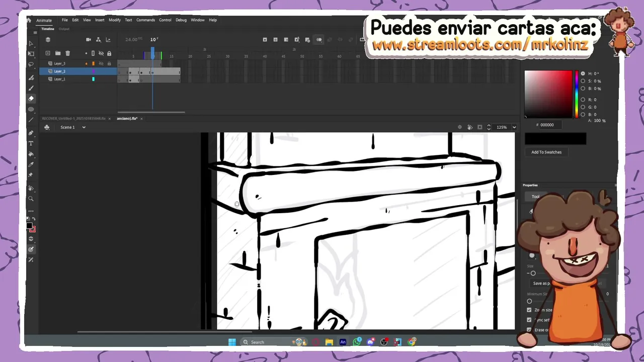Open the Insert menu

100,20
